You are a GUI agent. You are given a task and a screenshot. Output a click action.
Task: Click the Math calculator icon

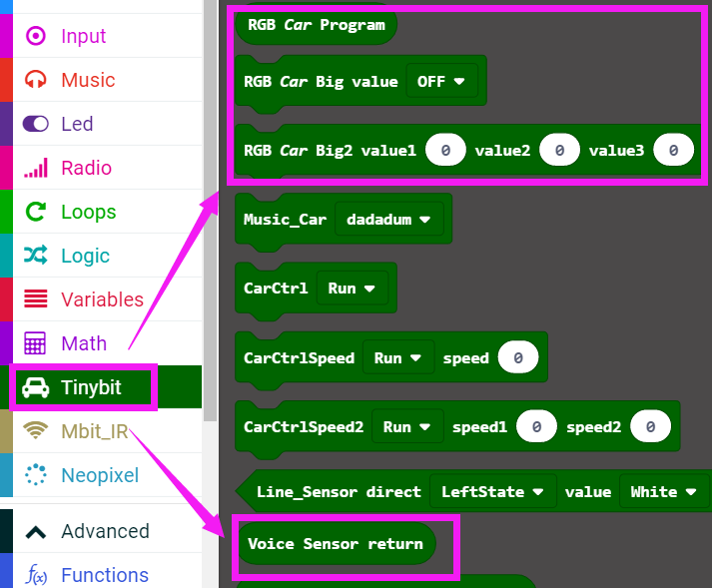pyautogui.click(x=36, y=343)
